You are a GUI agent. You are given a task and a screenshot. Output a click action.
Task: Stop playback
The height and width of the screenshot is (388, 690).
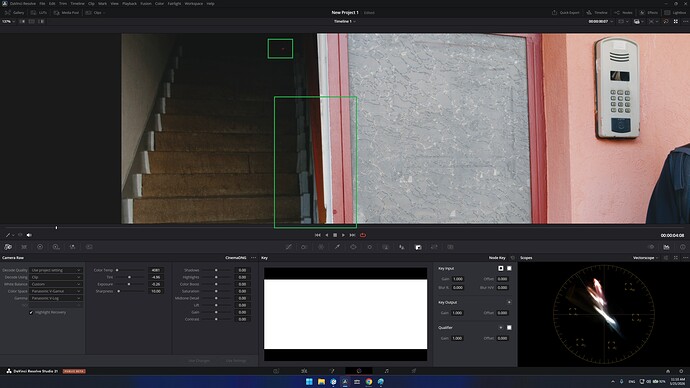[335, 235]
